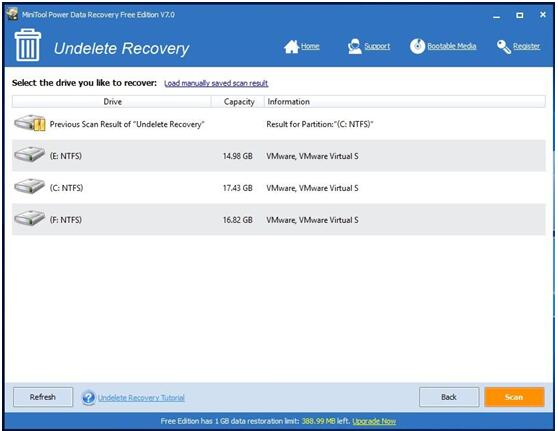558x431 pixels.
Task: Open the Undelete Recovery Tutorial link
Action: point(141,398)
